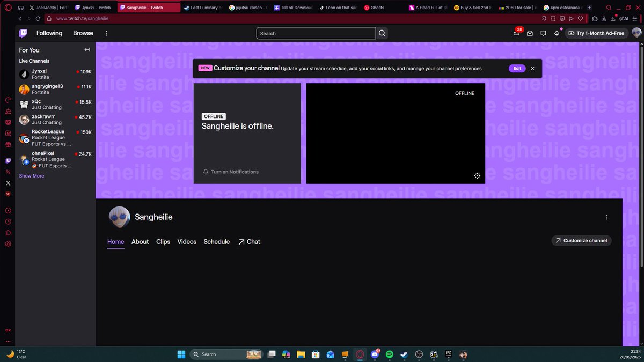644x362 pixels.
Task: Reload the page with refresh icon
Action: [38, 18]
